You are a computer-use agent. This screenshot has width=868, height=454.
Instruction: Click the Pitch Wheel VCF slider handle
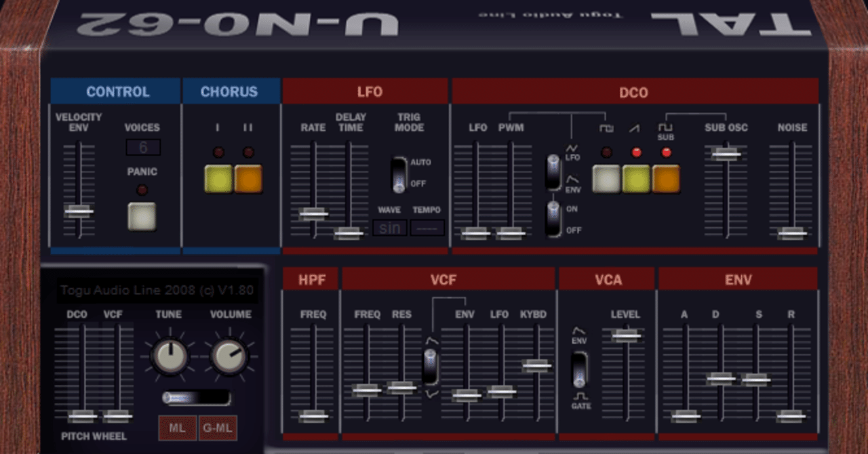pyautogui.click(x=117, y=416)
